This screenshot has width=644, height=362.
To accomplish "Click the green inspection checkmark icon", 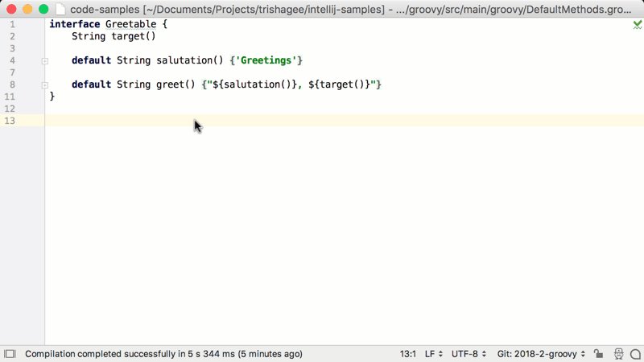I will pos(637,25).
